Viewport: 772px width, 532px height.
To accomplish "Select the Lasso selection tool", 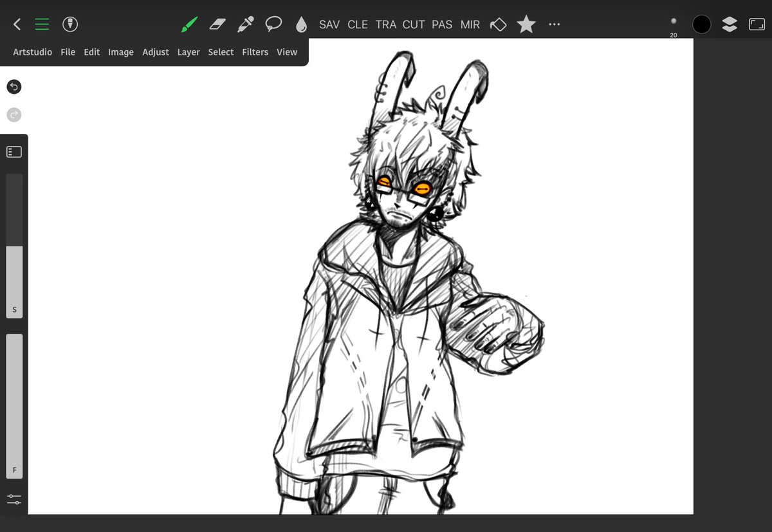I will click(274, 24).
